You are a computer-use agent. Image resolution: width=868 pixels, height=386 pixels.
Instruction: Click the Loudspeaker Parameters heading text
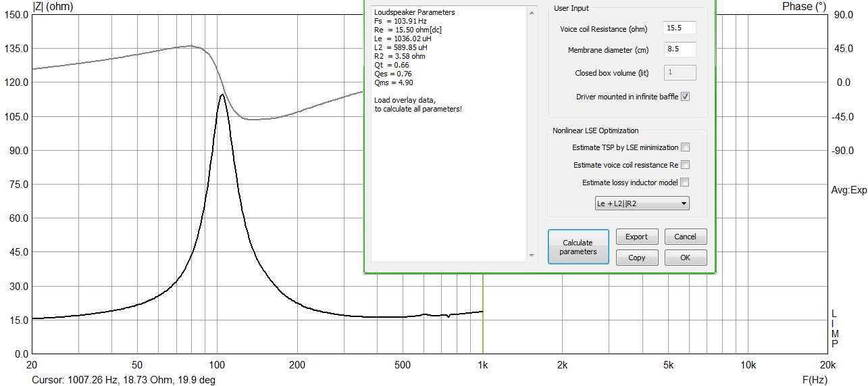click(414, 12)
